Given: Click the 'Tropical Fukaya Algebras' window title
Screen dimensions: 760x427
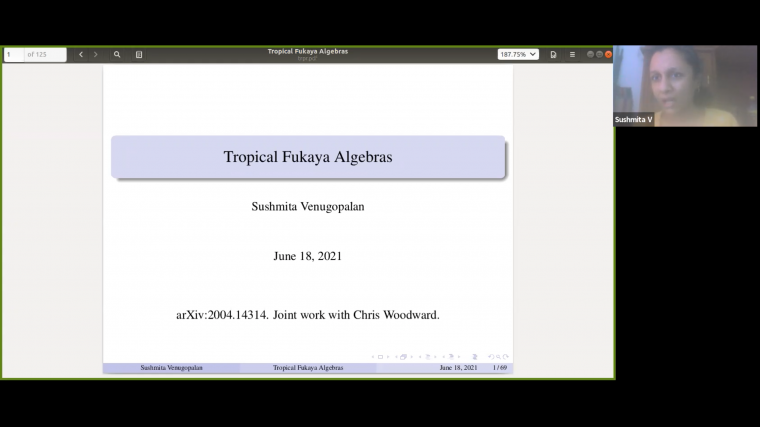Looking at the screenshot, I should tap(308, 51).
